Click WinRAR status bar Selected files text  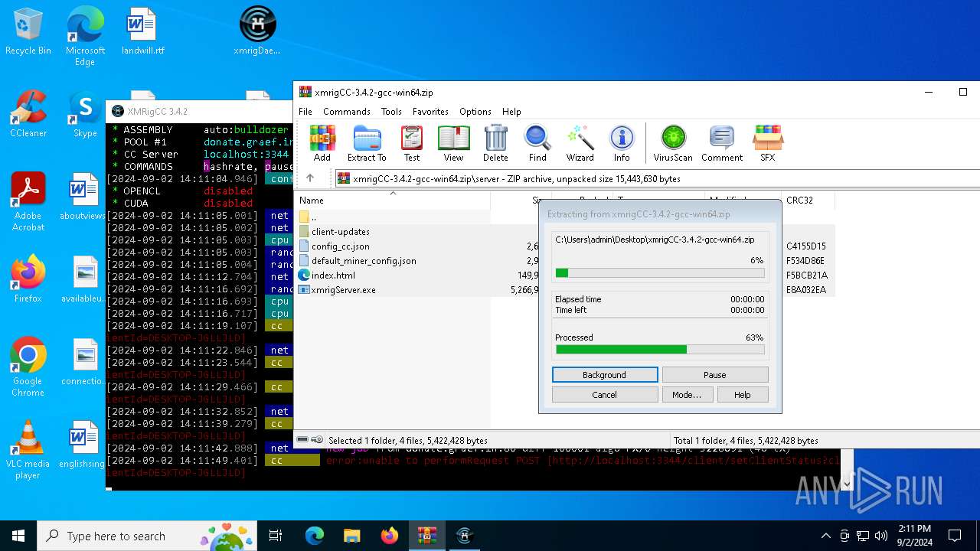point(408,441)
